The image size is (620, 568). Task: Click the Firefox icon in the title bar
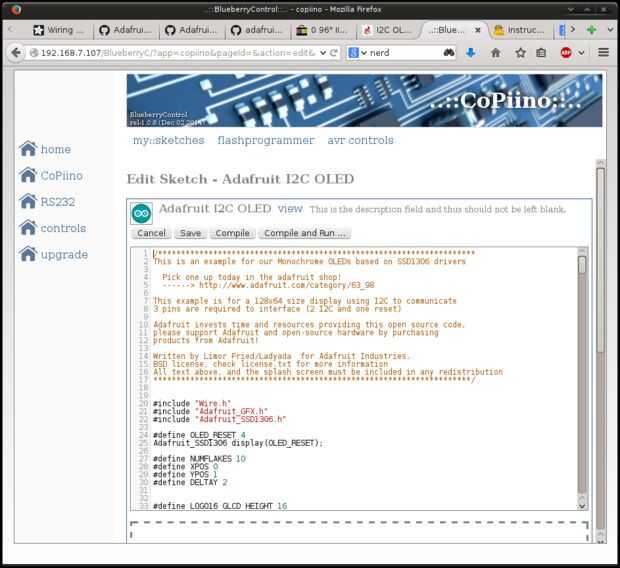16,9
